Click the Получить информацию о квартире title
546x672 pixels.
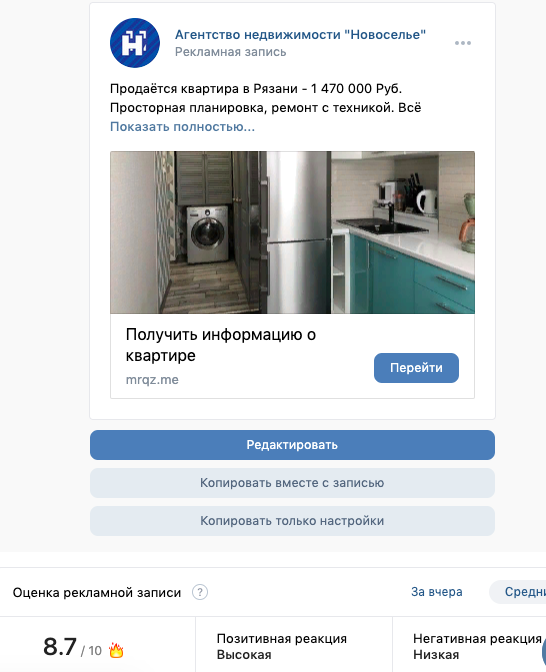[221, 345]
